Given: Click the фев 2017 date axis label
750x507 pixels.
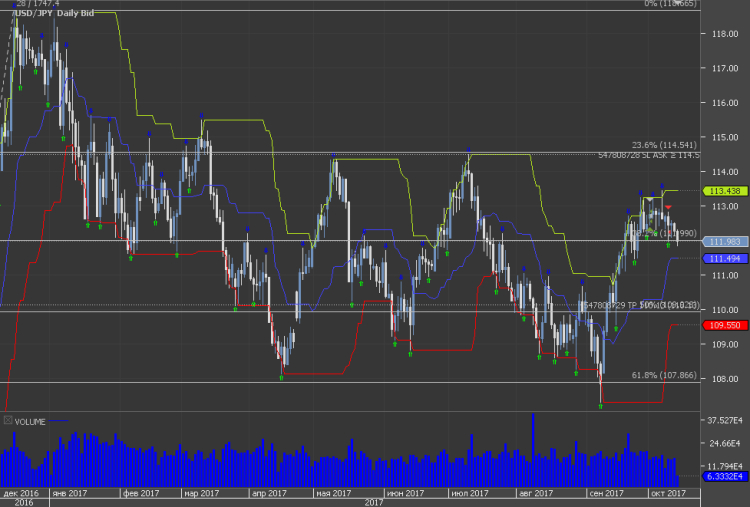Looking at the screenshot, I should (x=141, y=493).
